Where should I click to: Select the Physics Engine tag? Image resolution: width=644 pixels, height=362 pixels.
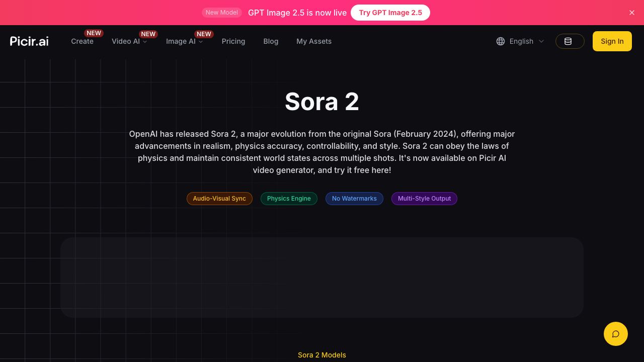click(x=289, y=199)
